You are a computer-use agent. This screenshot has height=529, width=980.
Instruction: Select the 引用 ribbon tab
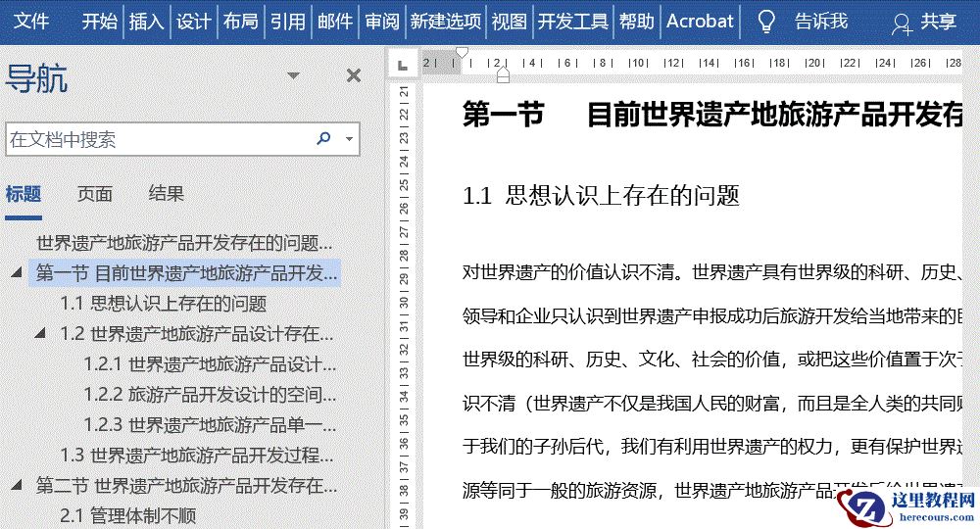(287, 22)
